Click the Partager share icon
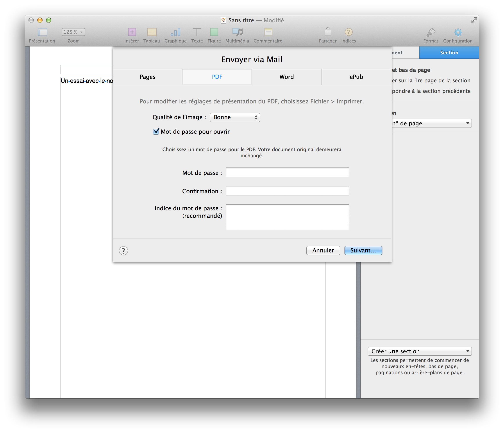504x433 pixels. tap(328, 32)
